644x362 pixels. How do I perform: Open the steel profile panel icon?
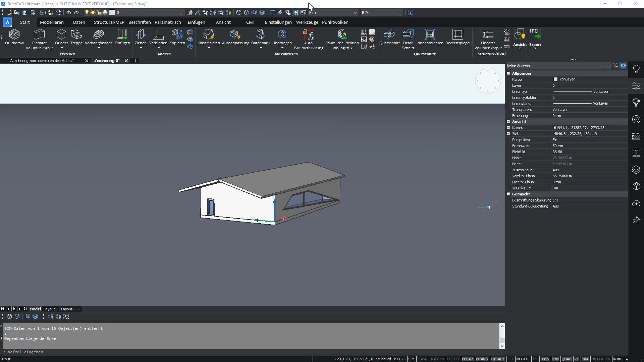coord(636,153)
